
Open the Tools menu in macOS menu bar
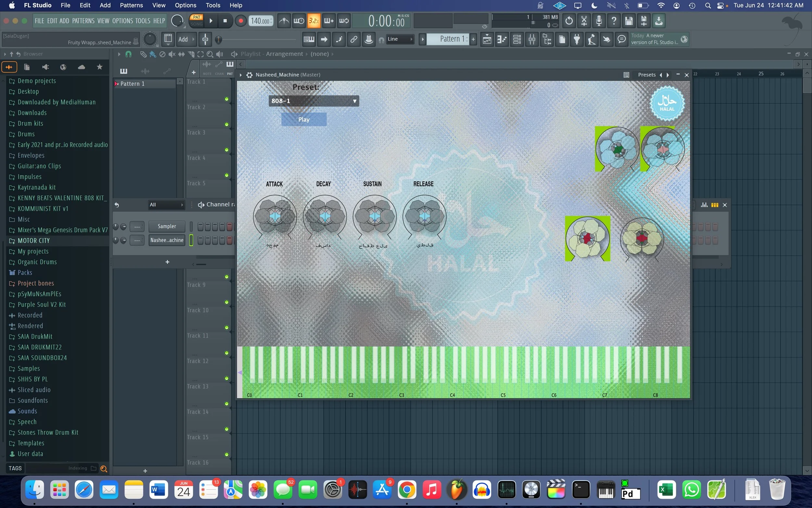(x=213, y=6)
